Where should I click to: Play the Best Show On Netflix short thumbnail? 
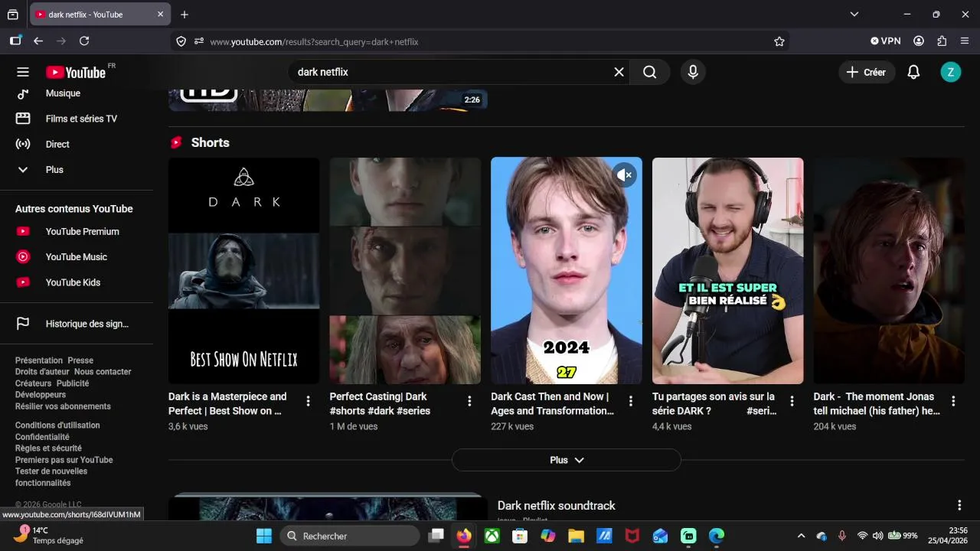click(243, 271)
